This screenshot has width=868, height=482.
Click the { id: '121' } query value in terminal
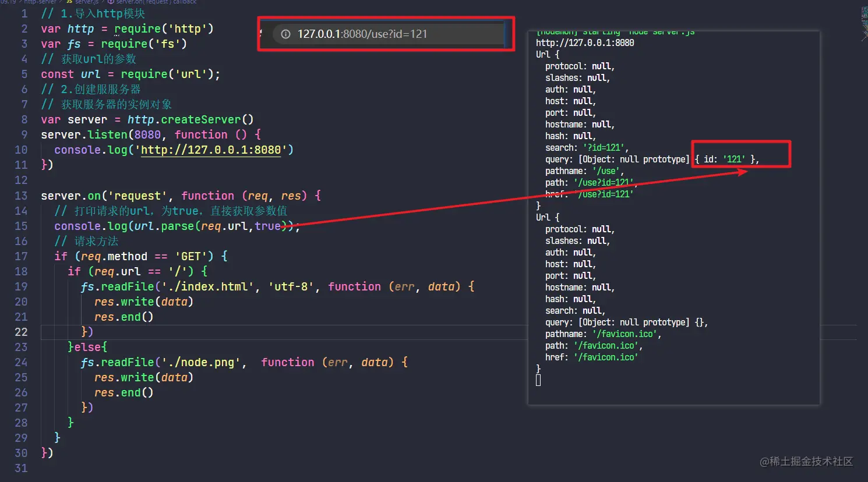pyautogui.click(x=727, y=159)
